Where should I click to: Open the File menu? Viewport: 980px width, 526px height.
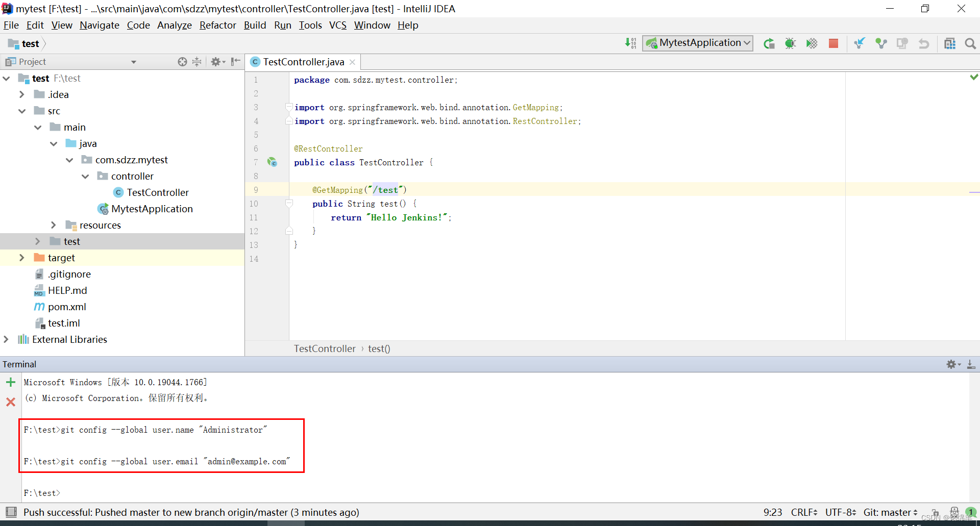point(11,26)
